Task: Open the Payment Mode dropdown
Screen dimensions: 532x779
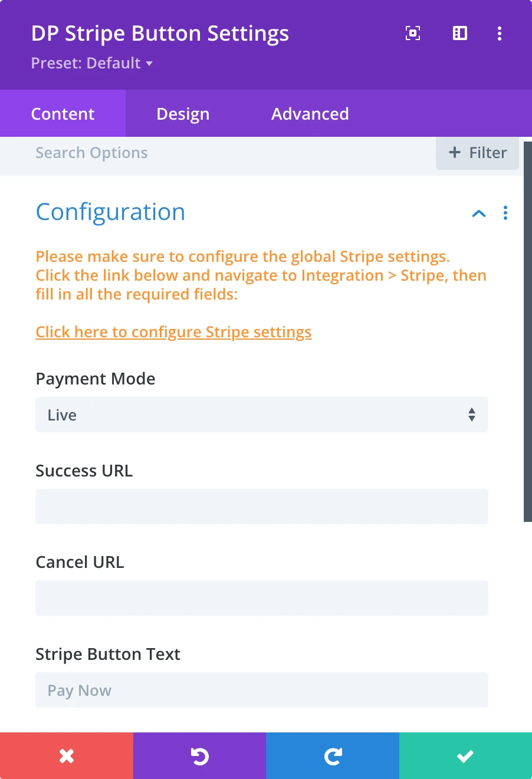Action: (x=262, y=415)
